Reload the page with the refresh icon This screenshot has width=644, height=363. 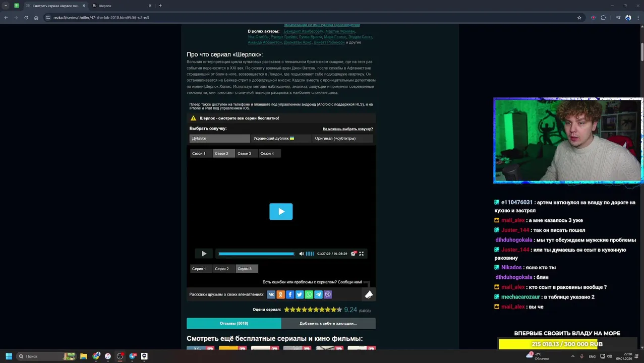[26, 18]
